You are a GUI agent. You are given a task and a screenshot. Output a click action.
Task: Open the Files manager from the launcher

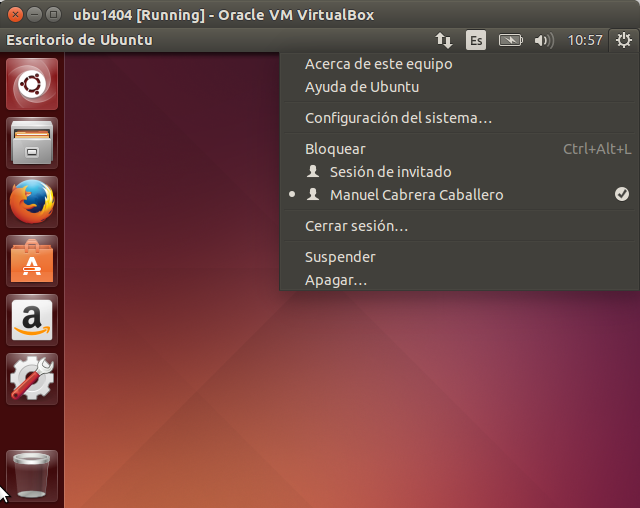(x=32, y=143)
